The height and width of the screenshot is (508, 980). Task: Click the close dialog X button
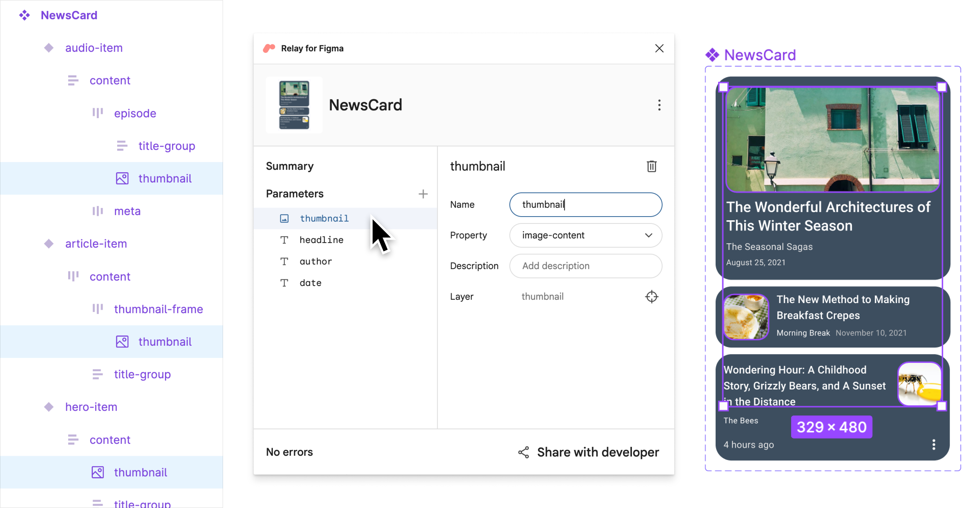tap(659, 48)
